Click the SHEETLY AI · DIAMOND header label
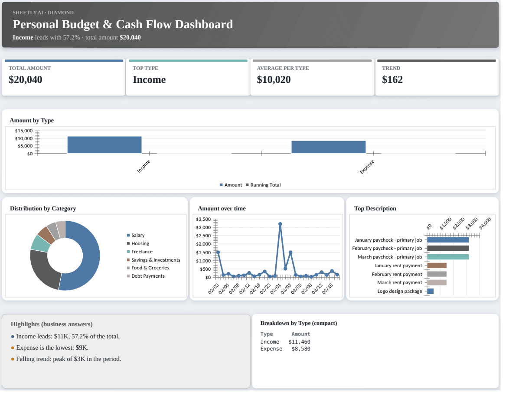The width and height of the screenshot is (532, 400). point(43,13)
